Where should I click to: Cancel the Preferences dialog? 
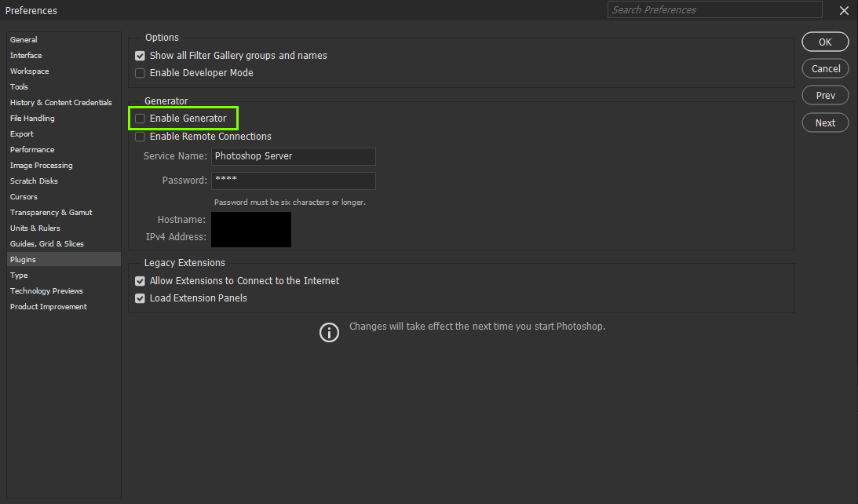[x=825, y=68]
